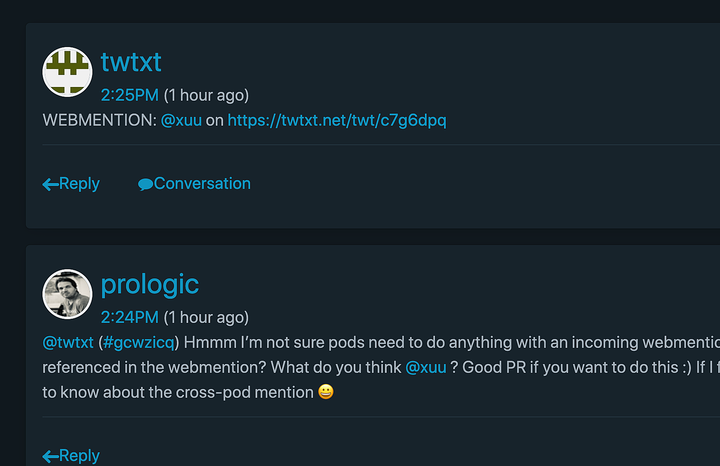Open the Conversation link text

click(202, 183)
